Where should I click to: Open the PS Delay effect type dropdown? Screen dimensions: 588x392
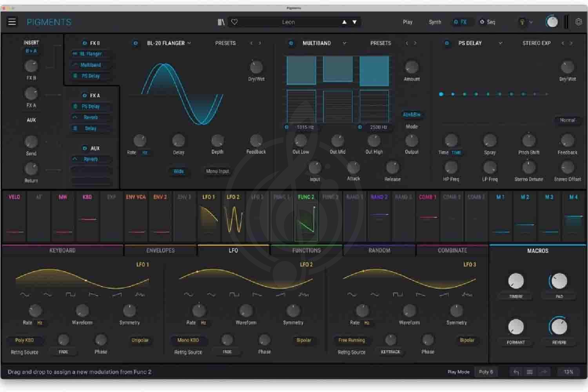(x=500, y=43)
